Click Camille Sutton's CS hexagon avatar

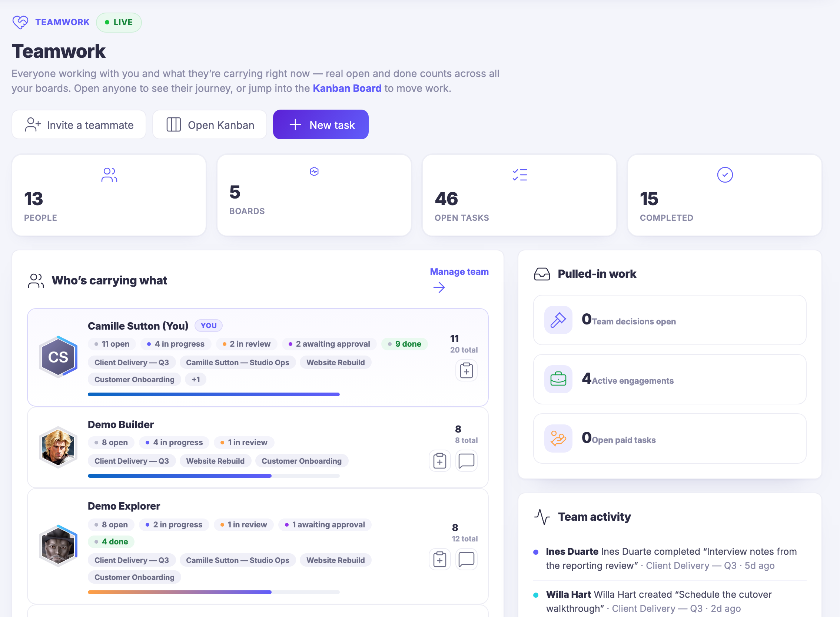pos(58,357)
